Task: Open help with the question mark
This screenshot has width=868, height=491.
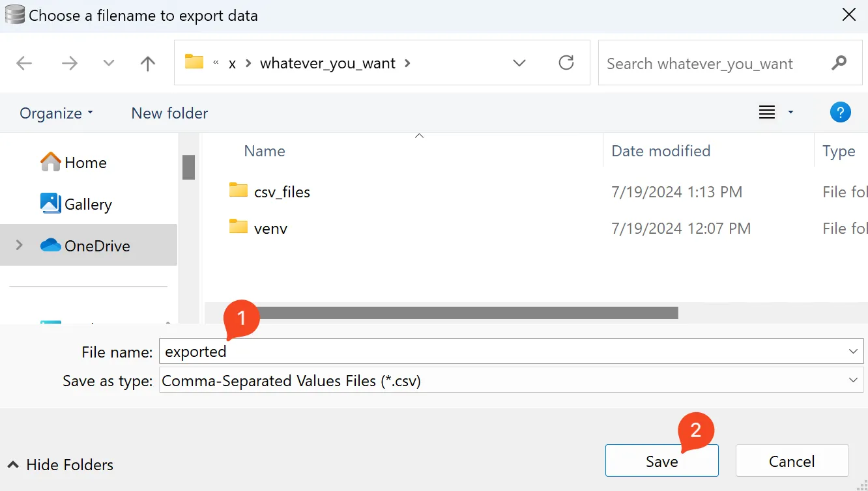Action: coord(841,113)
